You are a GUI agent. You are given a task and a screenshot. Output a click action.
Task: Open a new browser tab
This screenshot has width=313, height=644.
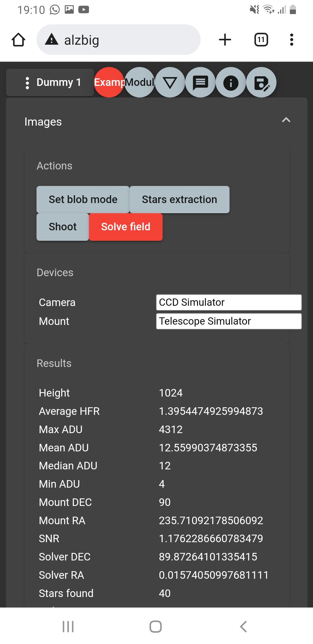tap(225, 40)
